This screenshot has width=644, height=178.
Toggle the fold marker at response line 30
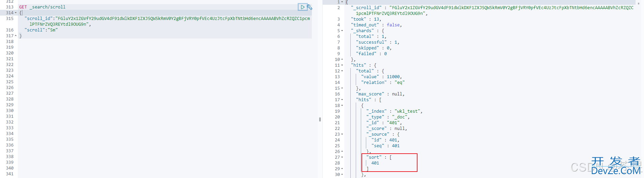click(x=342, y=175)
